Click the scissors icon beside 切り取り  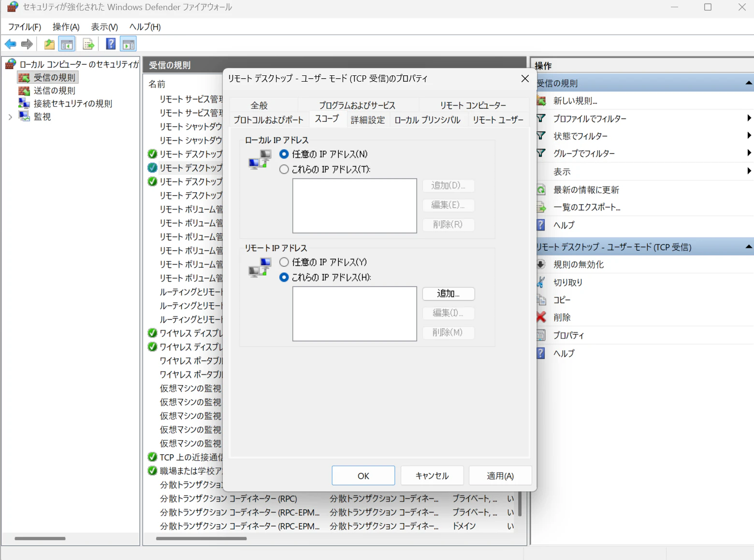point(541,282)
